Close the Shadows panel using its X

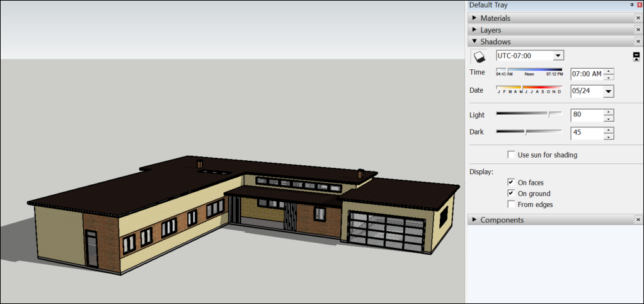pos(638,42)
